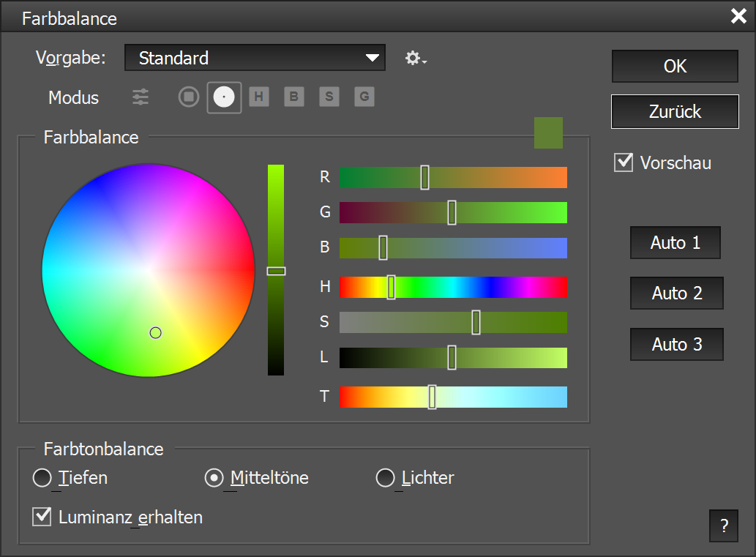This screenshot has height=557, width=756.
Task: Disable Luminanz erhalten checkbox
Action: point(42,517)
